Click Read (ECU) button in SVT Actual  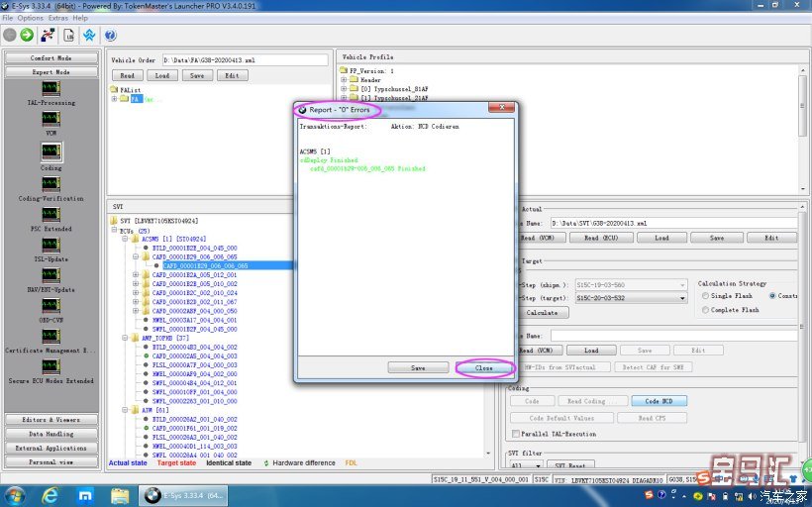[x=601, y=238]
